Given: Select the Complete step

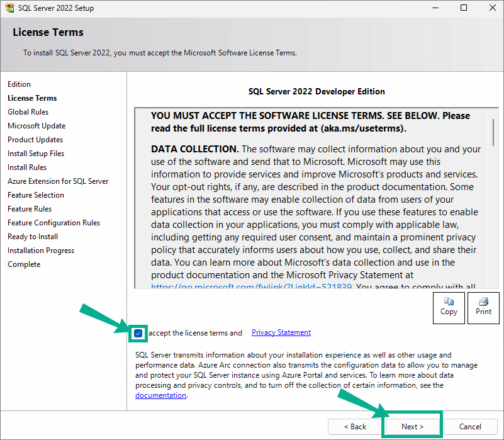Looking at the screenshot, I should [24, 264].
